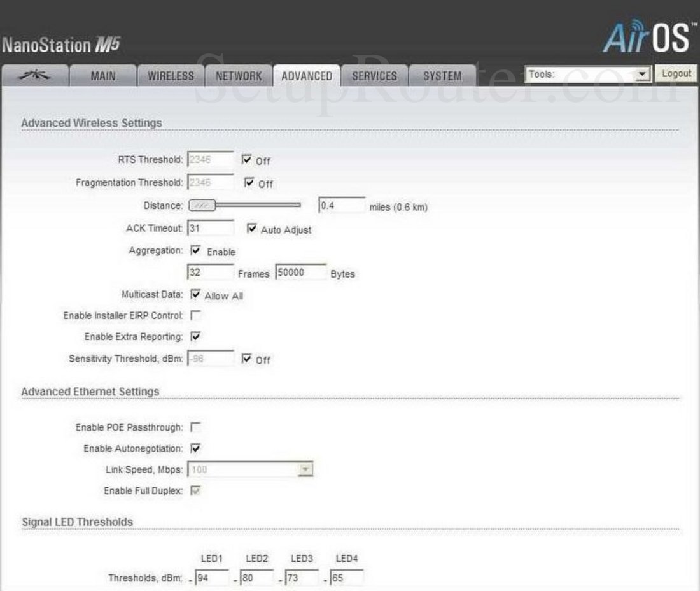
Task: Toggle Enable Autonegotiation checkbox
Action: [196, 448]
